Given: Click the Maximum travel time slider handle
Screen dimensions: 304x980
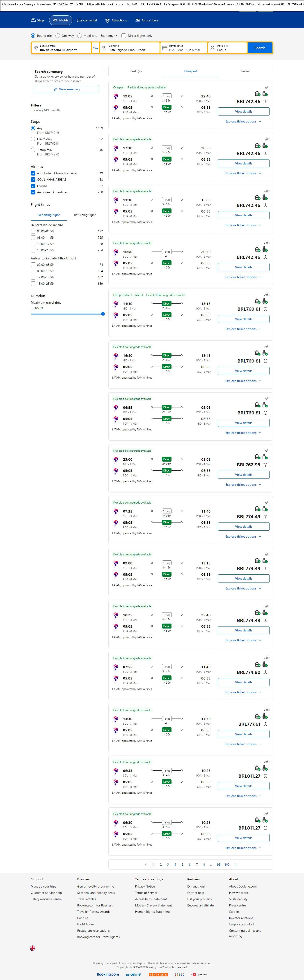Looking at the screenshot, I should [x=103, y=314].
